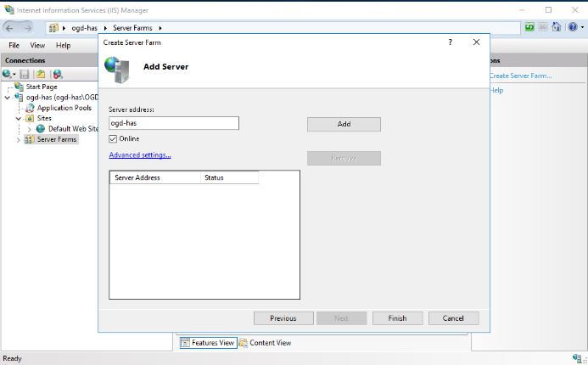The width and height of the screenshot is (588, 365).
Task: Click the Start Page icon in tree
Action: (x=19, y=87)
